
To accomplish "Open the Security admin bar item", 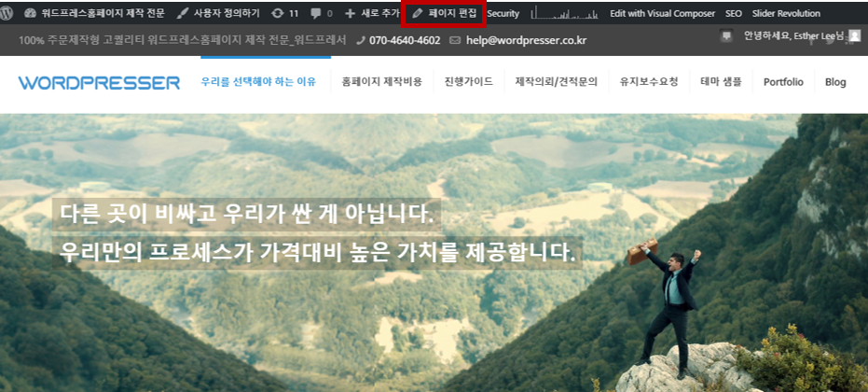I will pyautogui.click(x=503, y=13).
